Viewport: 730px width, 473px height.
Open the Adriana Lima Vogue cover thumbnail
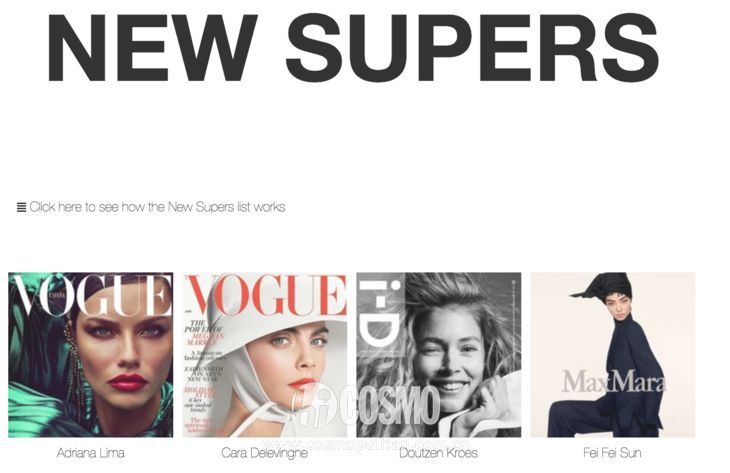point(90,355)
